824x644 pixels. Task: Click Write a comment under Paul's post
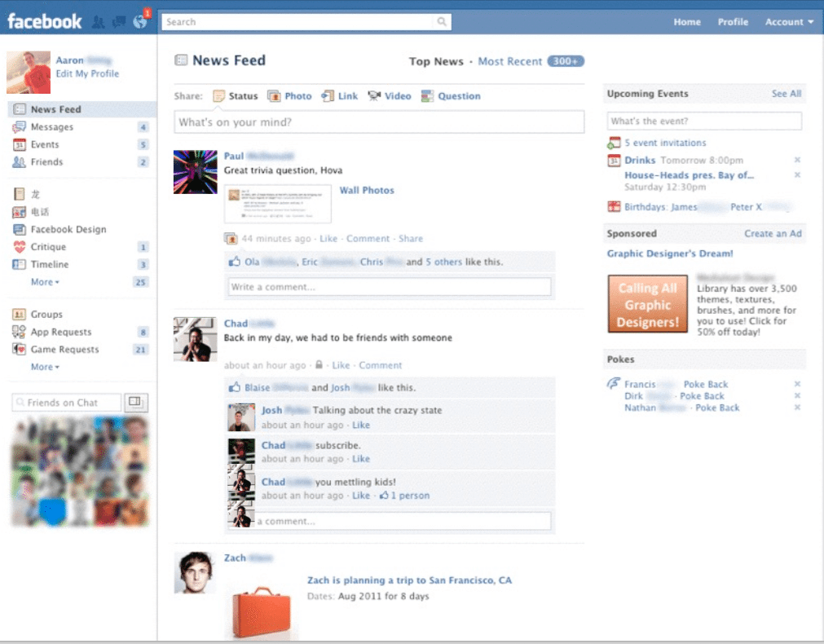(x=390, y=287)
